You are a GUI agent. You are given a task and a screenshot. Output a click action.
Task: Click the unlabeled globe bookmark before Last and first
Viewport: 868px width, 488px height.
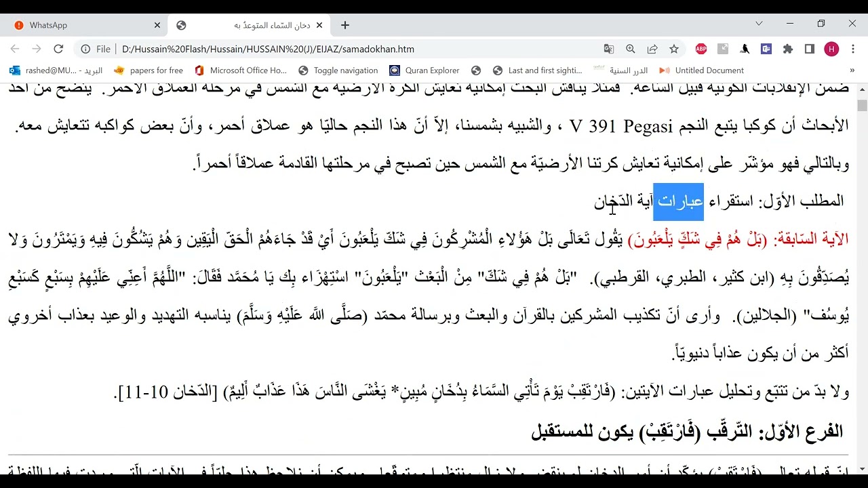[476, 70]
